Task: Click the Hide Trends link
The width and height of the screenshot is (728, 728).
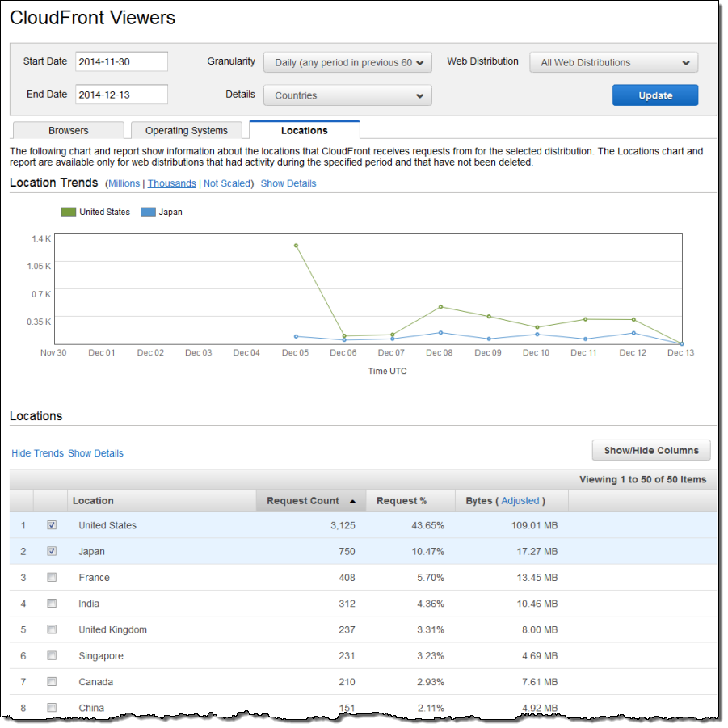Action: click(37, 453)
